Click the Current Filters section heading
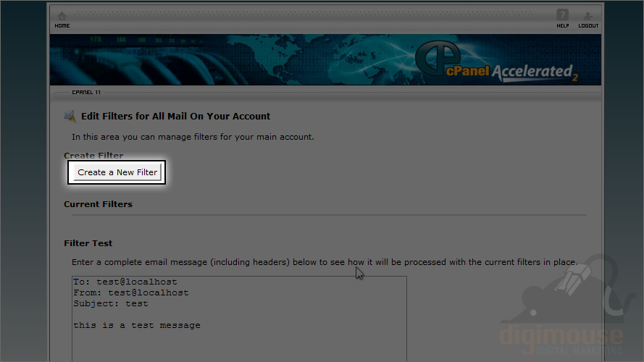The height and width of the screenshot is (362, 644). click(x=99, y=204)
